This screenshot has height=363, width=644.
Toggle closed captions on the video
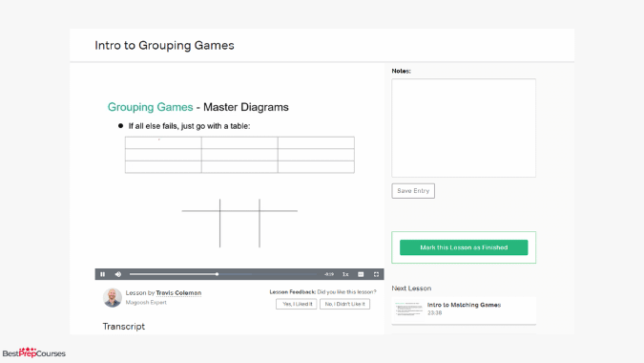(x=361, y=274)
